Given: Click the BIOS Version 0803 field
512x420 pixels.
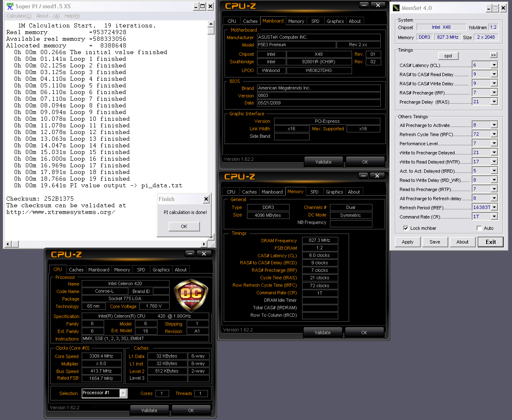Looking at the screenshot, I should click(x=319, y=95).
